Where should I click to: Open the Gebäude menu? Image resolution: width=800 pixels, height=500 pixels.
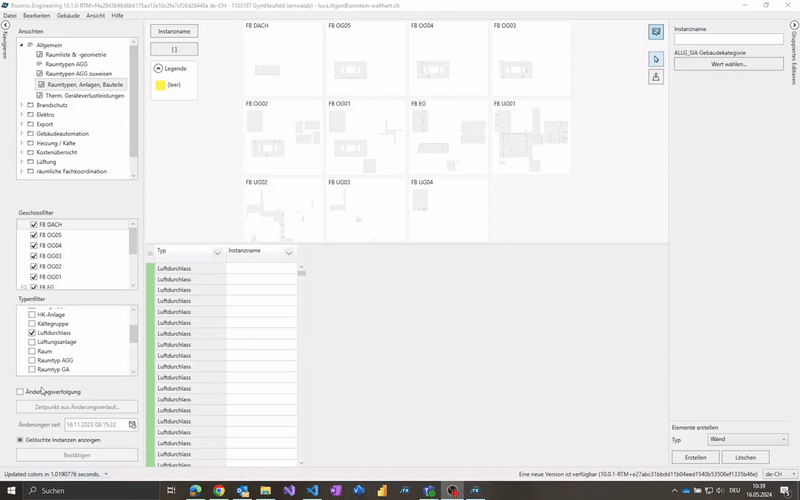pos(69,16)
